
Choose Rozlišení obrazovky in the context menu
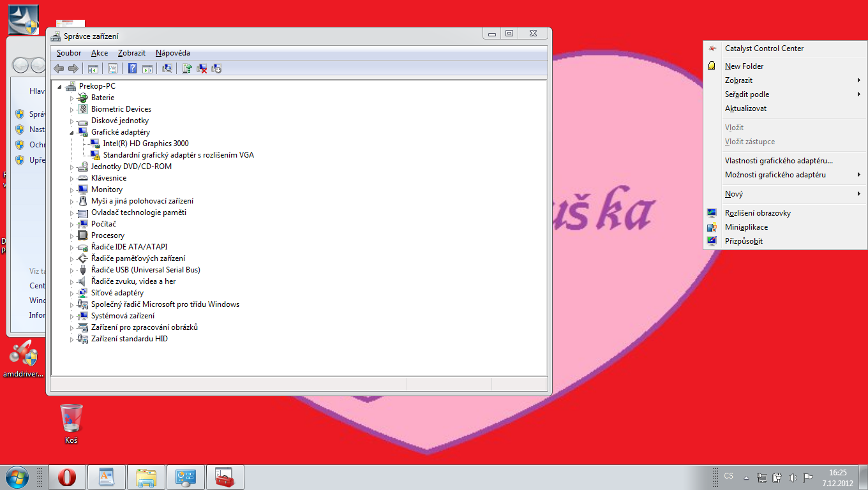tap(785, 213)
